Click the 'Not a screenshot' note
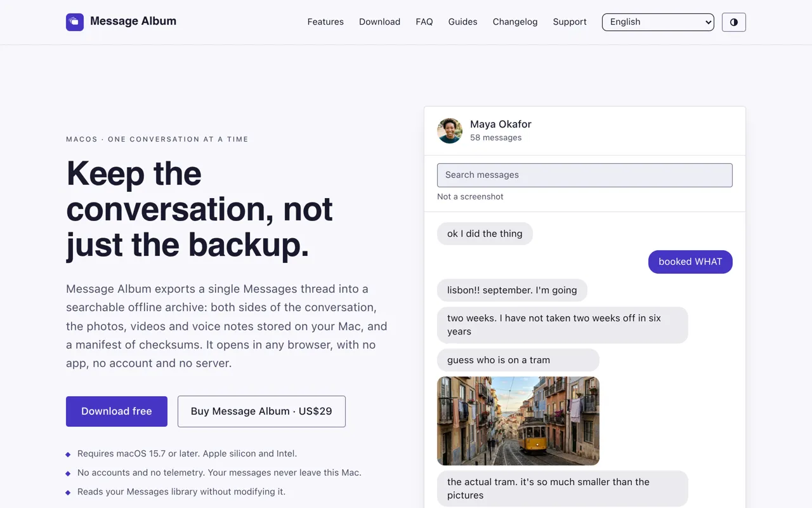The height and width of the screenshot is (508, 812). tap(470, 197)
